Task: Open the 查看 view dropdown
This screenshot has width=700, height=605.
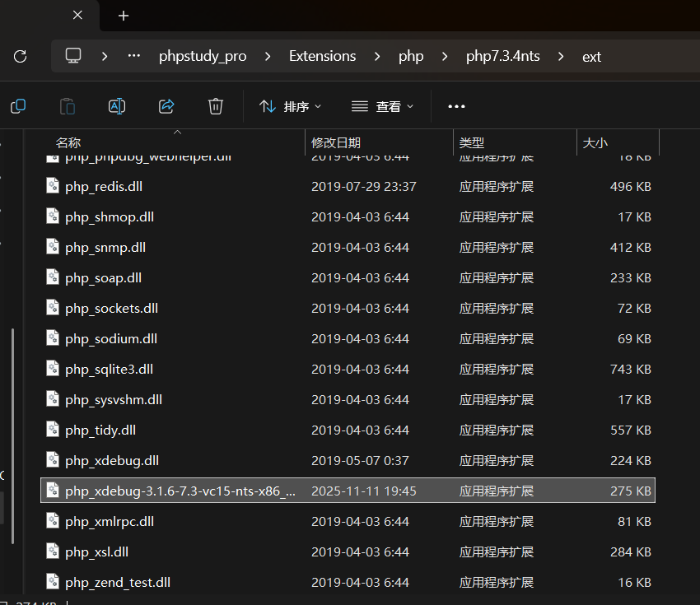Action: (383, 107)
